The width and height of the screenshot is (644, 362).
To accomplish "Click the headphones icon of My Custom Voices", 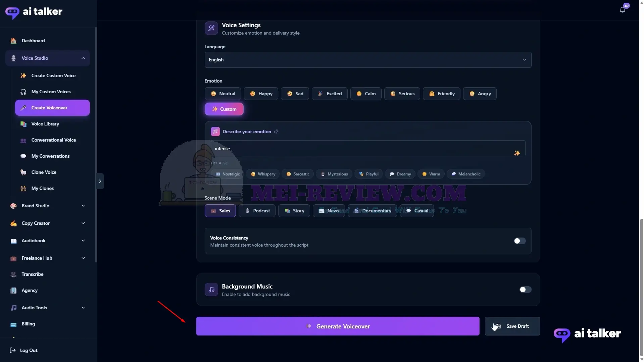I will click(23, 92).
